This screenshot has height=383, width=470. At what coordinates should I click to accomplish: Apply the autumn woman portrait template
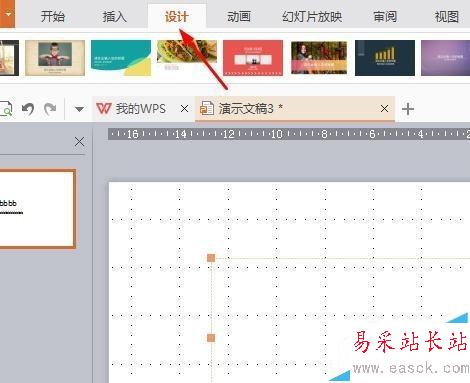pos(319,57)
